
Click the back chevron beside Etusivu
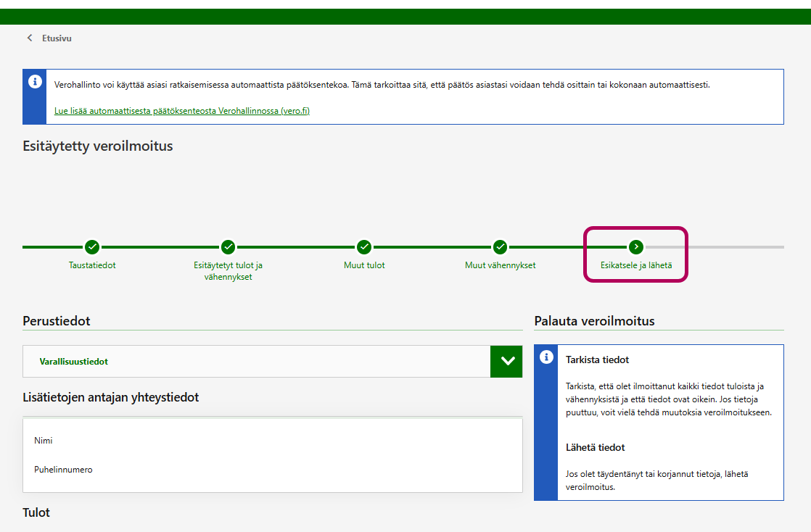pyautogui.click(x=30, y=38)
